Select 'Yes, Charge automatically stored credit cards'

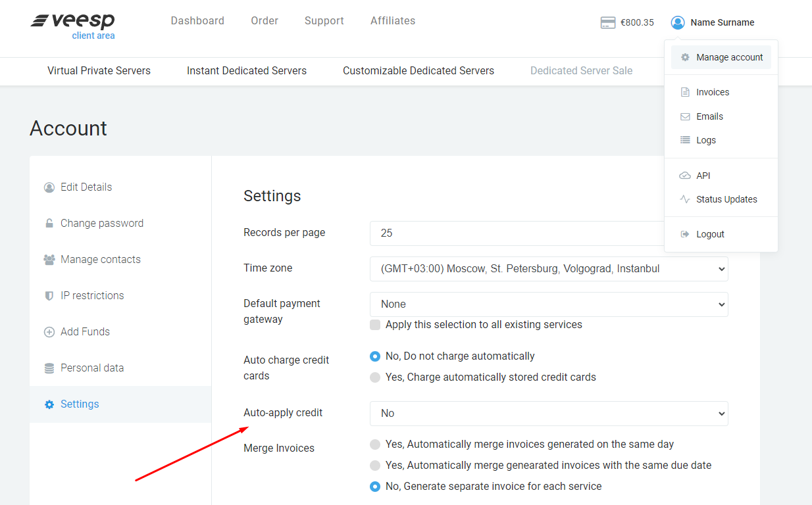point(375,377)
